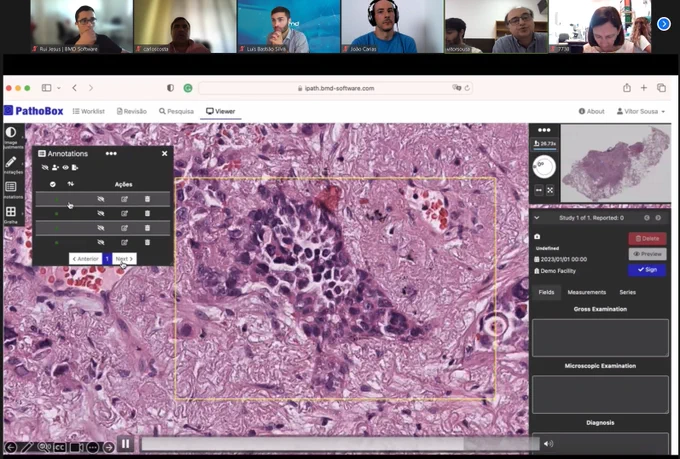Click the Microscopic Examination text field
Image resolution: width=680 pixels, height=459 pixels.
click(x=600, y=394)
